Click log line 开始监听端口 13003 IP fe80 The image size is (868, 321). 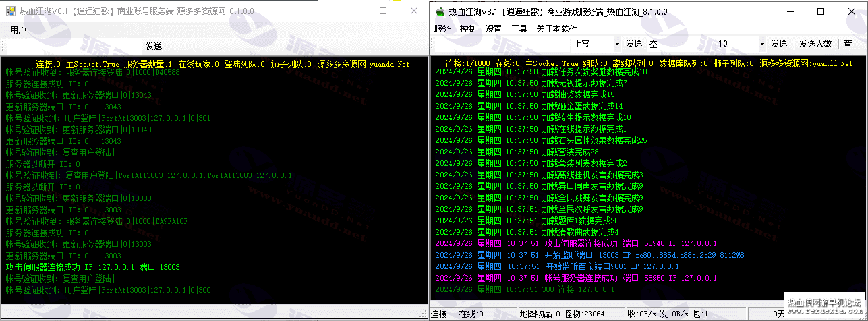click(589, 256)
